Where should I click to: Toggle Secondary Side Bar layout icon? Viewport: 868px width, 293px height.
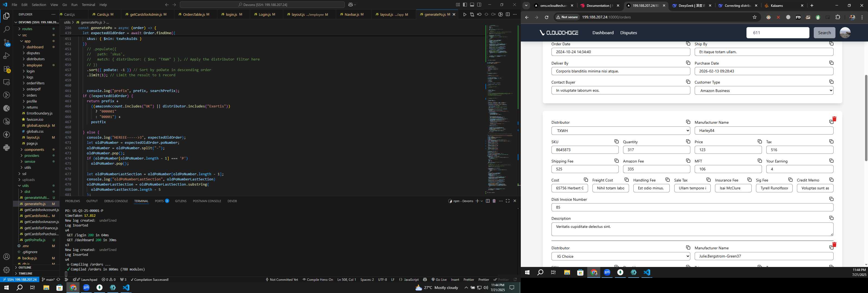(479, 5)
